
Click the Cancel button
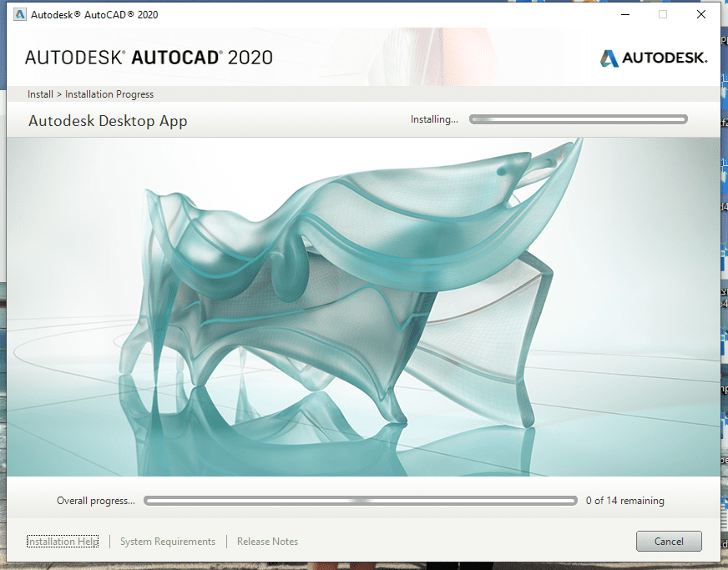669,542
